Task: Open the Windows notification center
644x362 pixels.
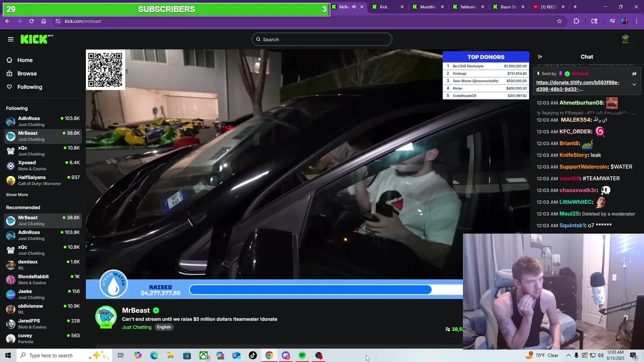Action: click(x=633, y=355)
